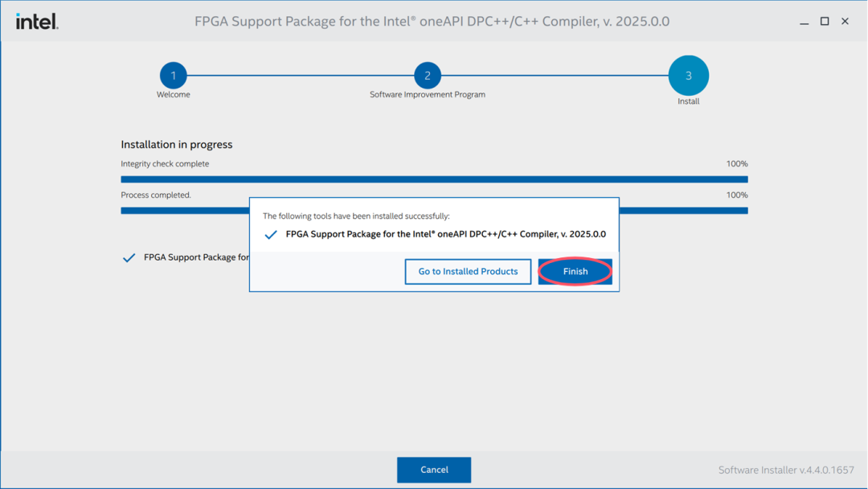
Task: Maximize the installer window
Action: click(825, 21)
